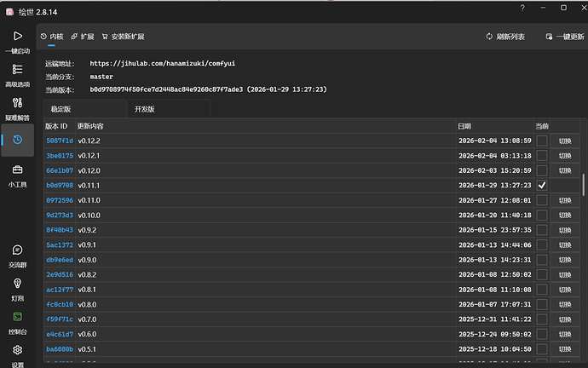Click the 更新内容 column header

(266, 126)
